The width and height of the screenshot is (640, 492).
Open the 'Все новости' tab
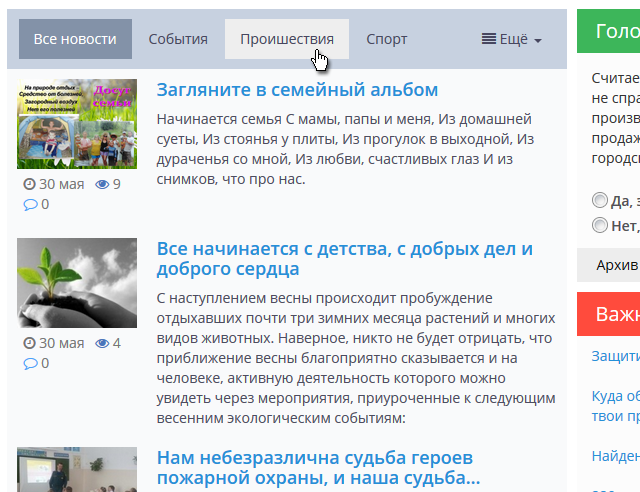(x=75, y=39)
